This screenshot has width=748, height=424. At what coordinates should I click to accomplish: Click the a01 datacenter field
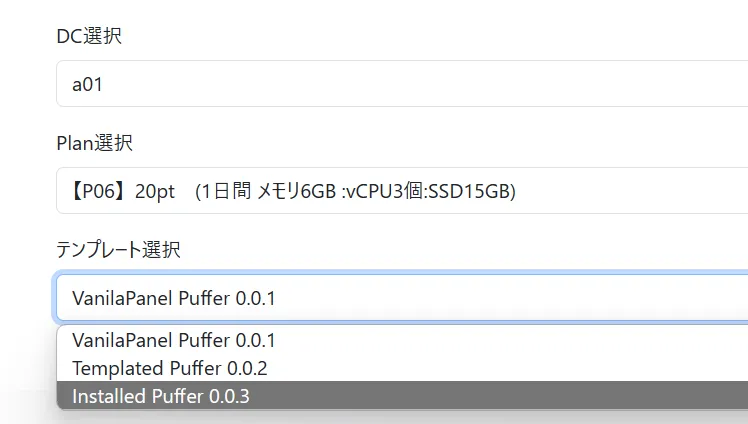point(400,84)
